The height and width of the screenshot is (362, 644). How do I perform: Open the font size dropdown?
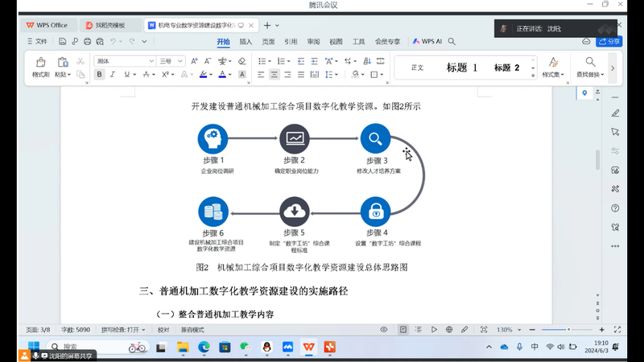pos(180,61)
